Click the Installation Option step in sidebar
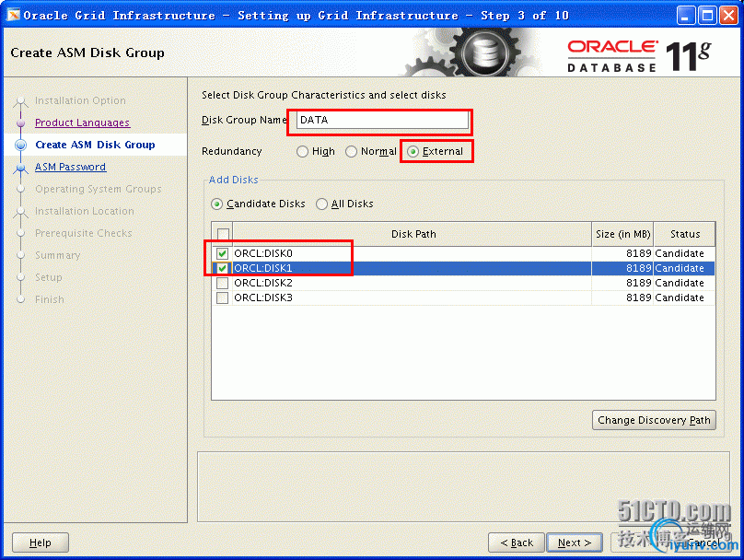Screen dimensions: 744x560 tap(80, 100)
